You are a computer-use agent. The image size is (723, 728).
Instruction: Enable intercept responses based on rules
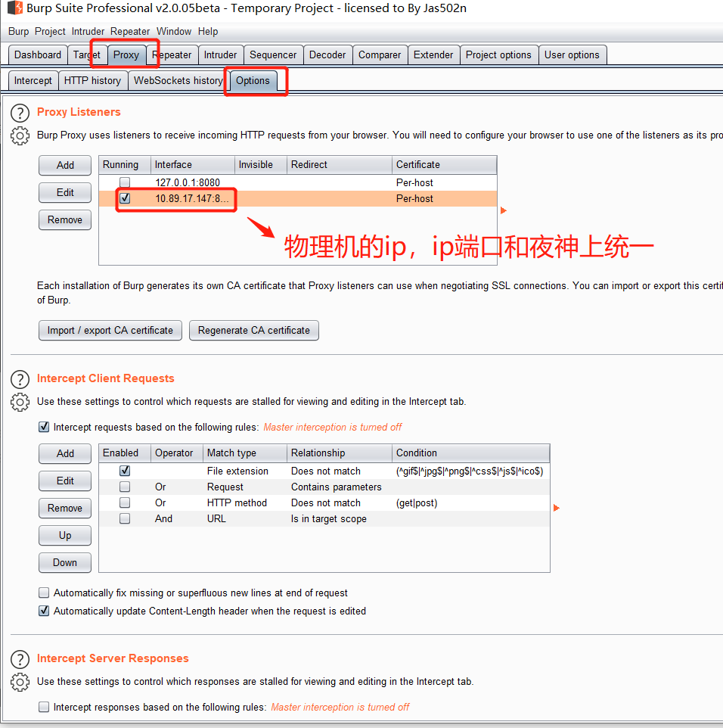44,707
